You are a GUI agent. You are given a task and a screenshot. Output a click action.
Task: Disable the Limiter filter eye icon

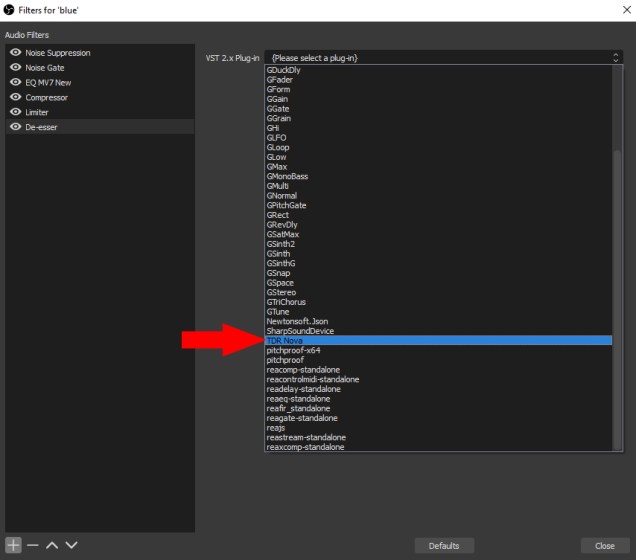pyautogui.click(x=15, y=113)
